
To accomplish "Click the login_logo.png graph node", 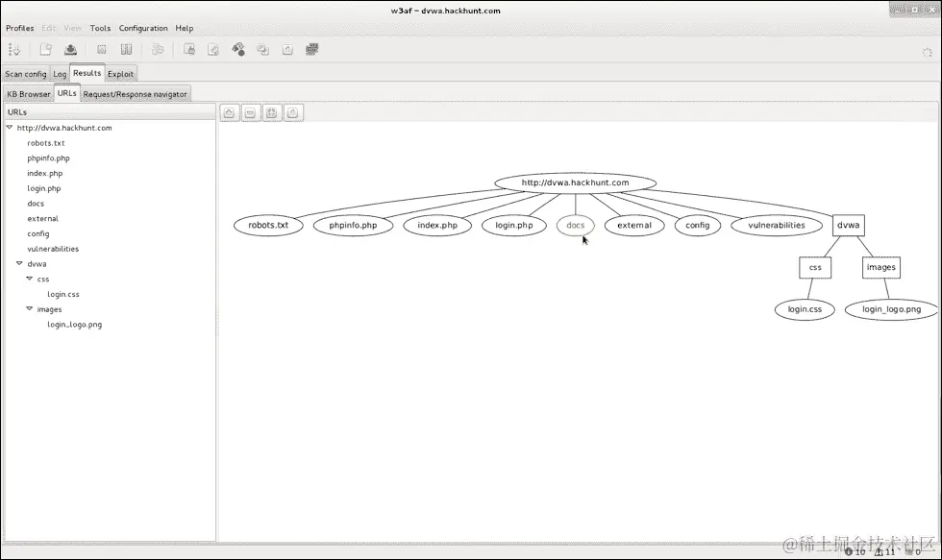I will (x=892, y=309).
